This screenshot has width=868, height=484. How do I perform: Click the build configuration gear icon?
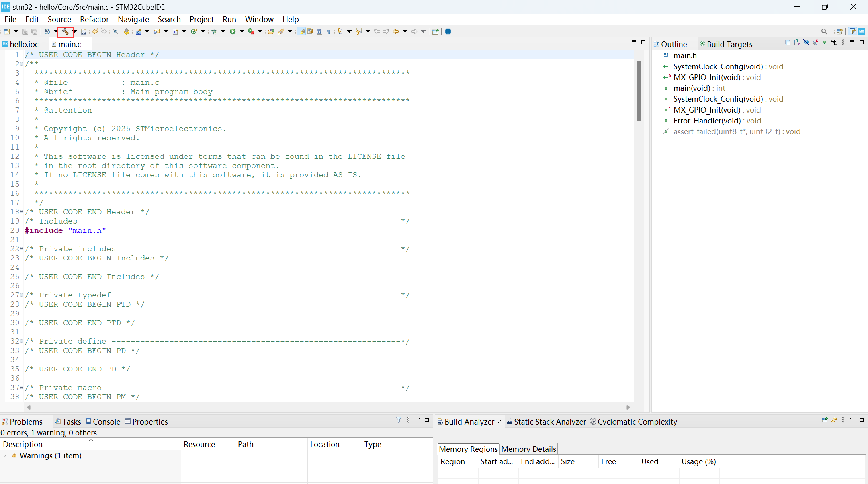[47, 31]
